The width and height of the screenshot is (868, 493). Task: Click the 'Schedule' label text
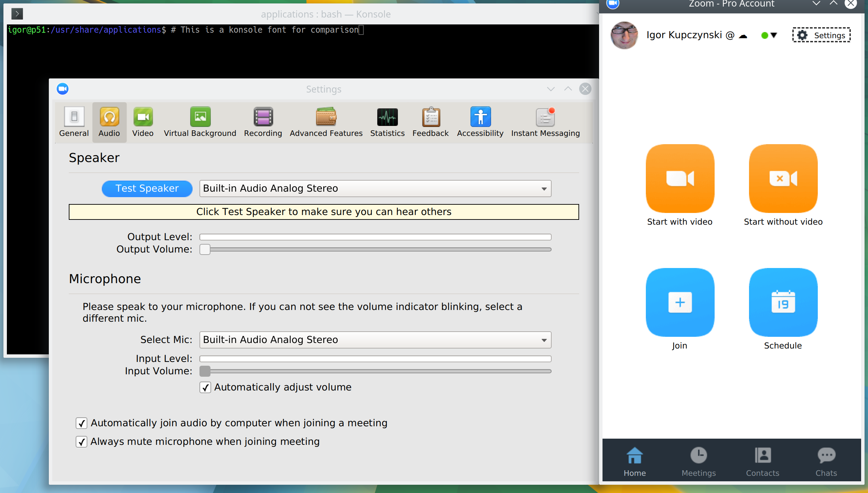point(783,346)
